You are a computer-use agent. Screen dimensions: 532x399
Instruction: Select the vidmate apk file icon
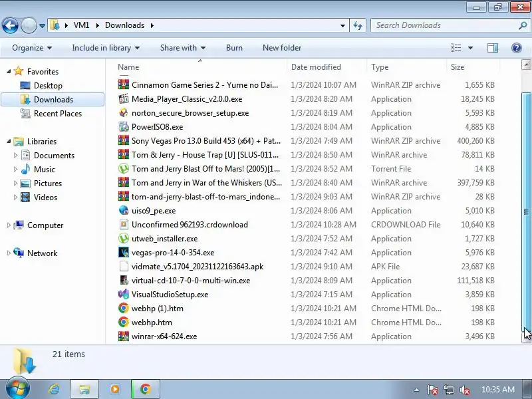124,266
